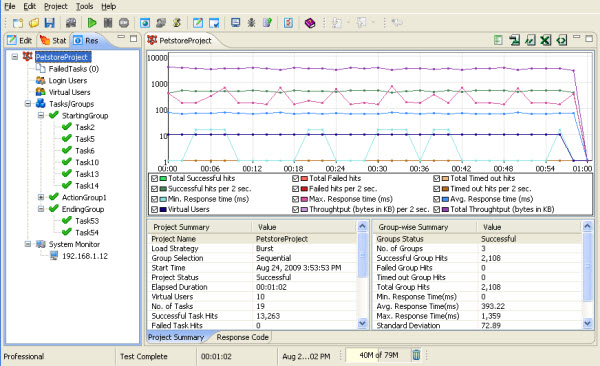The height and width of the screenshot is (366, 600).
Task: Toggle Virtual Users chart checkbox
Action: pyautogui.click(x=154, y=209)
